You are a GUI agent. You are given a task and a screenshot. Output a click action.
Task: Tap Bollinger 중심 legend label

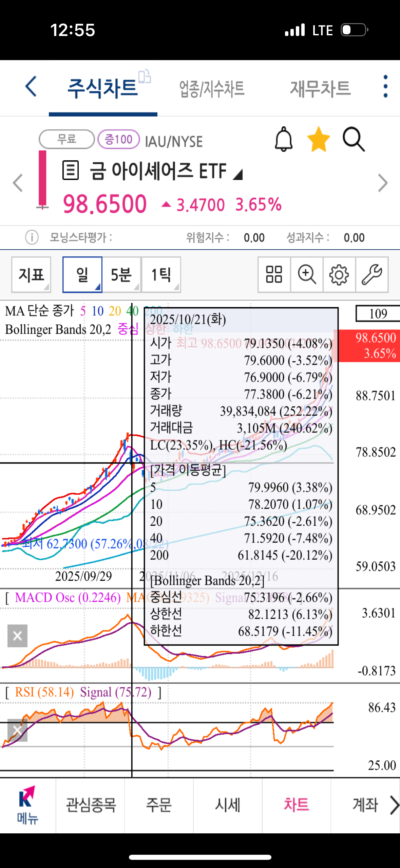pos(128,329)
